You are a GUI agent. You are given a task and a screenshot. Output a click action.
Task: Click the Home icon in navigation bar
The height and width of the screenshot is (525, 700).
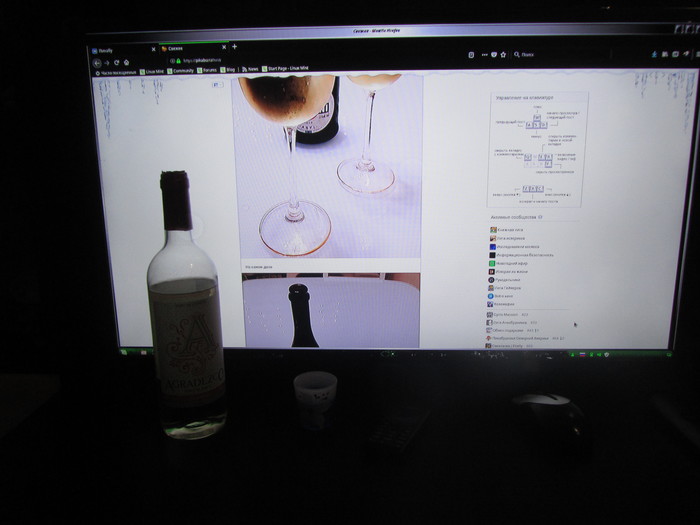click(x=127, y=61)
